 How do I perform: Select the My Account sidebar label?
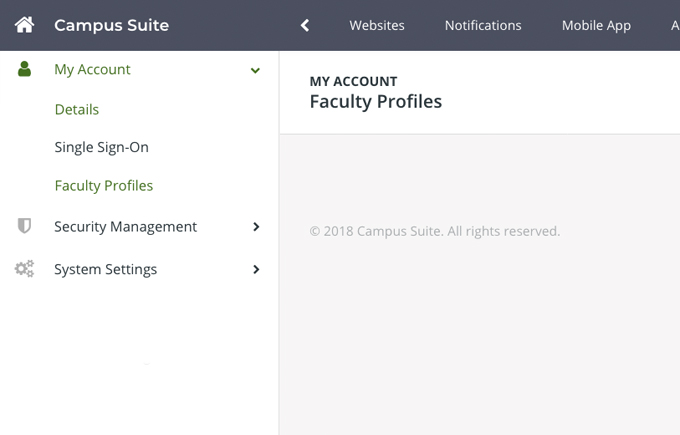pos(92,70)
